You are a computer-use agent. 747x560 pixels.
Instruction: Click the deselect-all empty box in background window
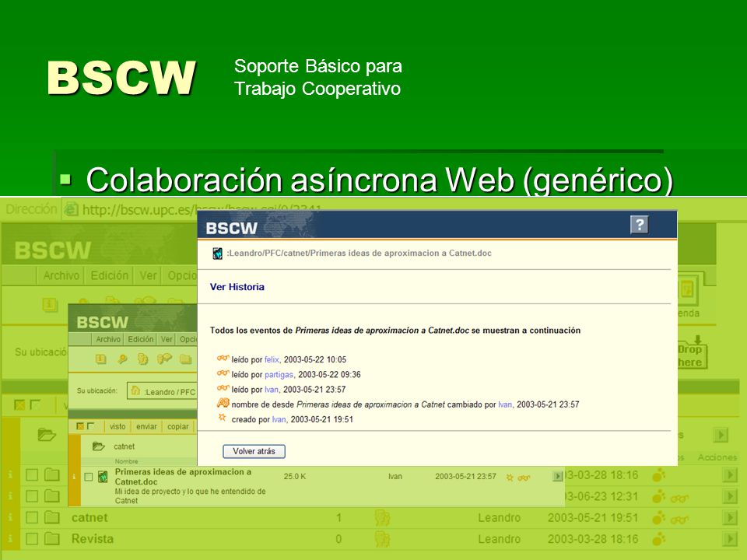coord(35,405)
